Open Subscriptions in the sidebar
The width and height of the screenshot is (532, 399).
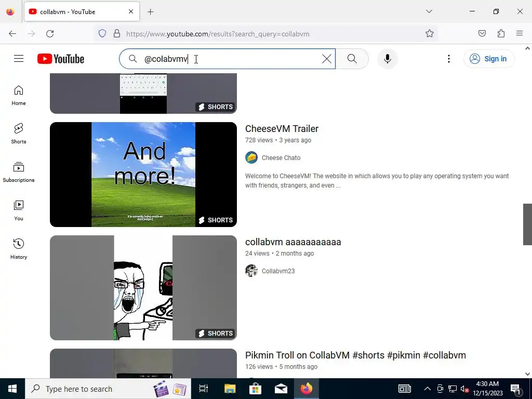point(19,172)
